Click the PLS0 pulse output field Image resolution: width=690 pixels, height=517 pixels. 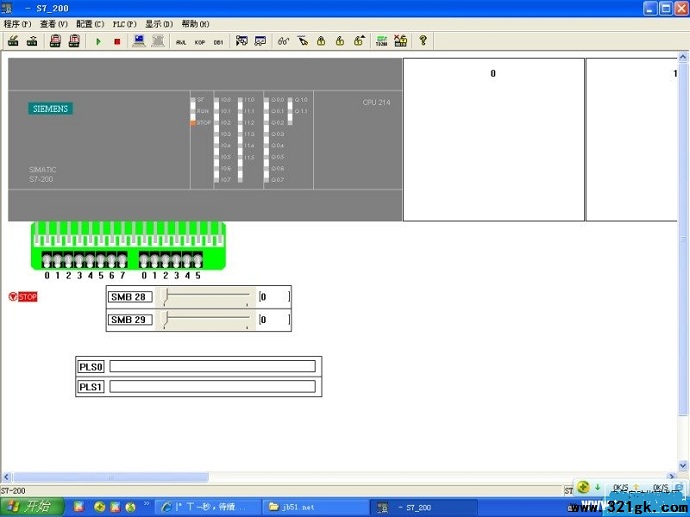tap(213, 366)
